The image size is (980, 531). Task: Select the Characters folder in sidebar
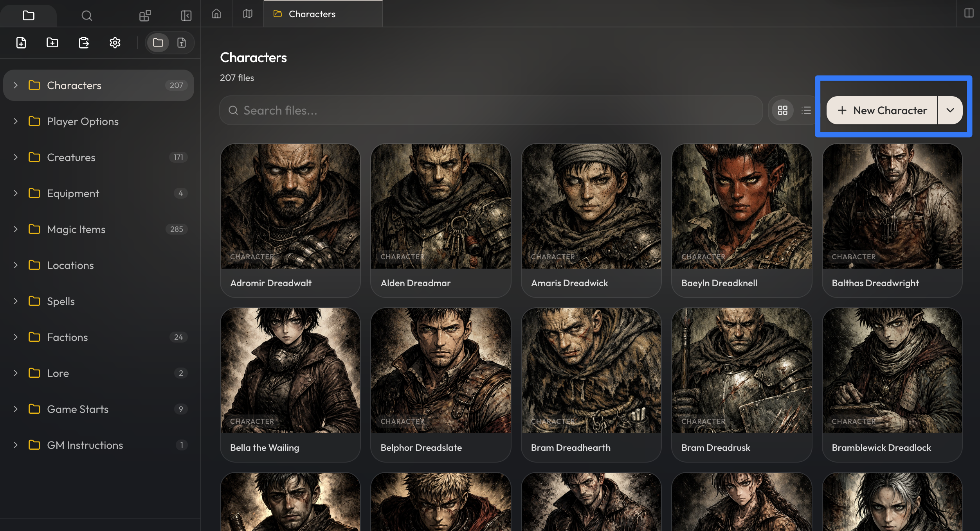99,85
